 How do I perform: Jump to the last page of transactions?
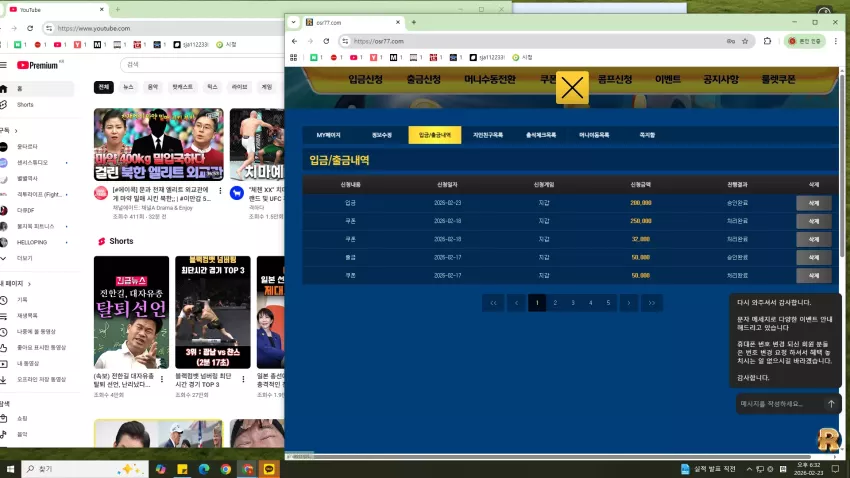[652, 303]
